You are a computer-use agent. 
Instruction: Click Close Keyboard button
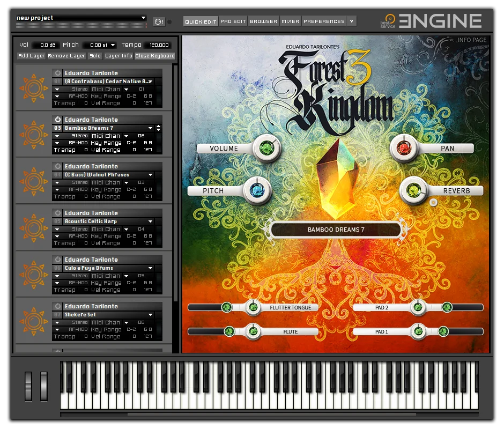click(155, 56)
